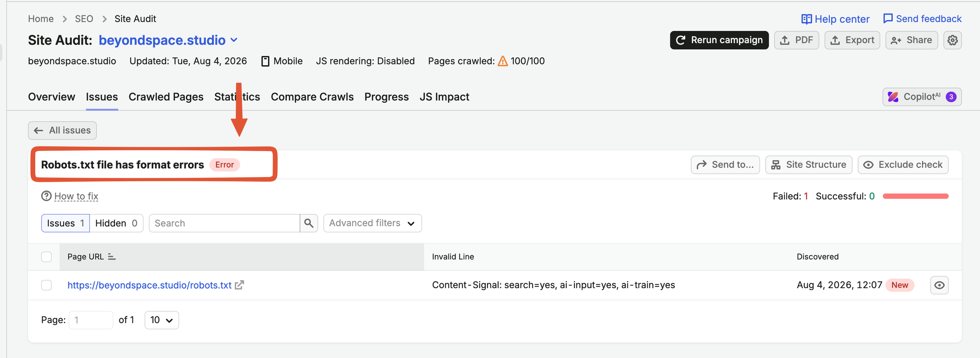Click the Help center book icon
Image resolution: width=980 pixels, height=358 pixels.
[x=806, y=19]
